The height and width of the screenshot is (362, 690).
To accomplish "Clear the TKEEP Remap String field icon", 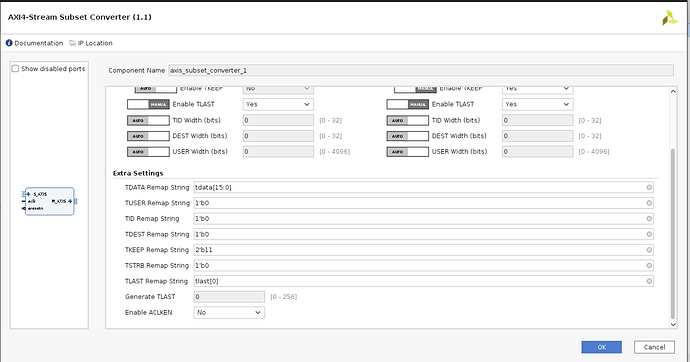I will 649,250.
